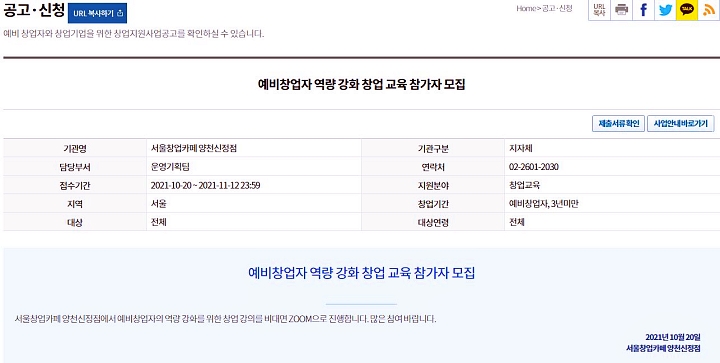Select the signature 서울창업카페 양천신정점 at bottom
720x363 pixels.
(664, 348)
